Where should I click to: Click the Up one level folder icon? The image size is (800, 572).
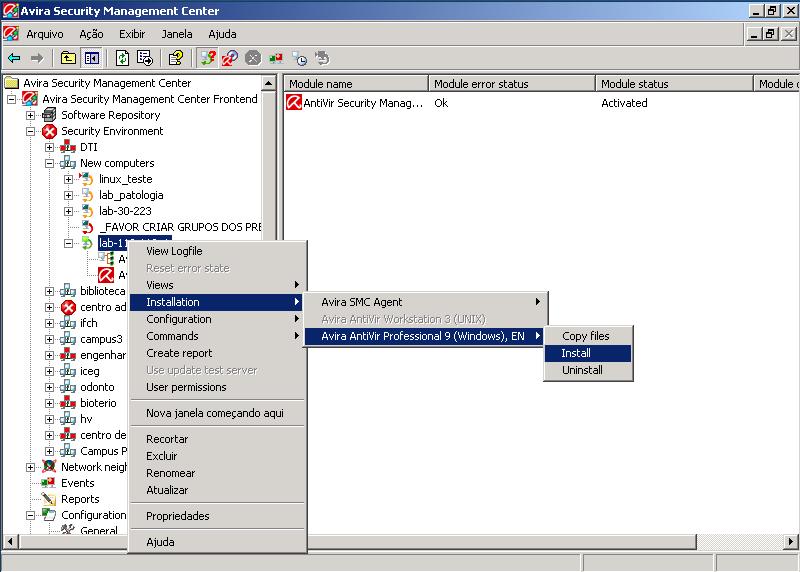[68, 58]
